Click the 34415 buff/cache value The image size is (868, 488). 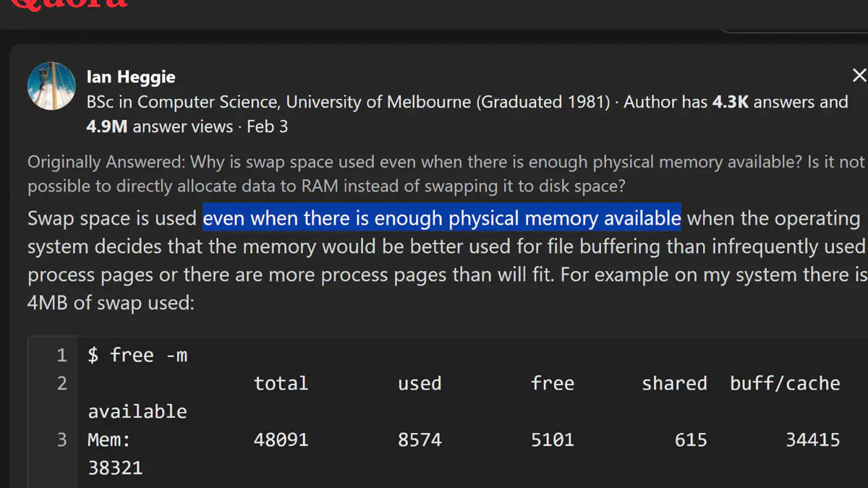813,440
